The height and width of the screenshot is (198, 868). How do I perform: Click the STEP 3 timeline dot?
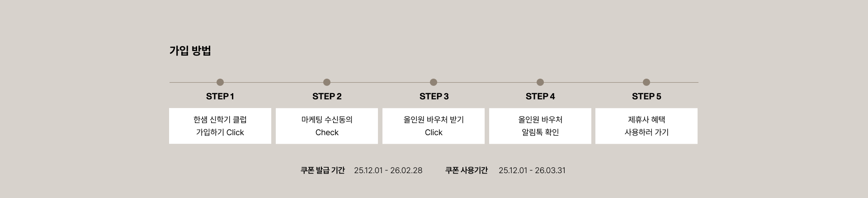click(434, 82)
